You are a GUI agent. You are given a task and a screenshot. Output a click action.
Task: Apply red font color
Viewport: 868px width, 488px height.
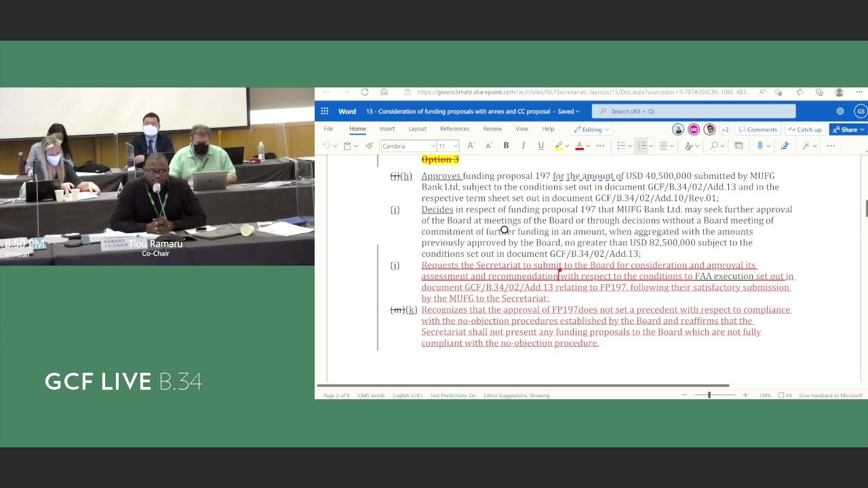[x=579, y=146]
